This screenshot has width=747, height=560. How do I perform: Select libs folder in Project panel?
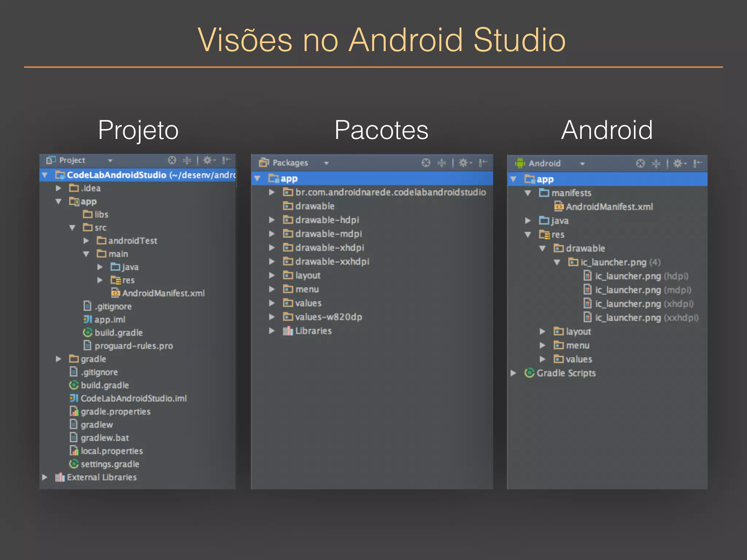pyautogui.click(x=101, y=214)
